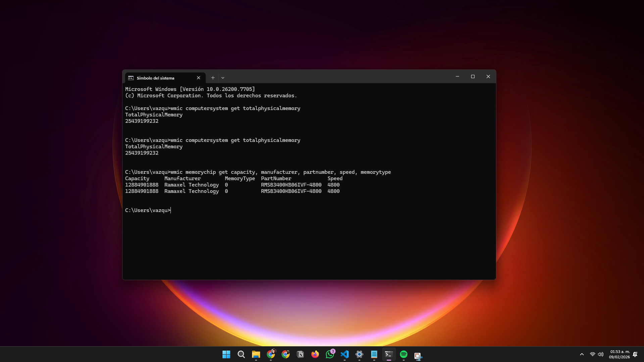Launch Visual Studio Code from the taskbar

[345, 355]
